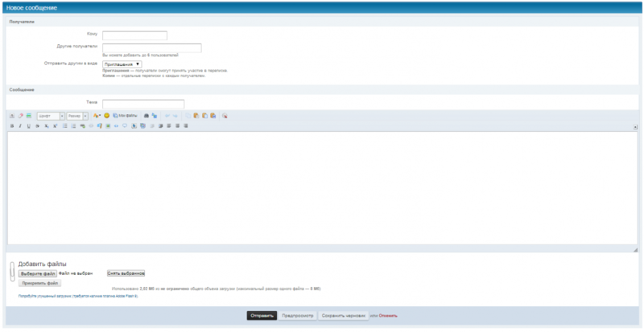Click the Снять выбранное button
Viewport: 644px width, 332px height.
126,273
